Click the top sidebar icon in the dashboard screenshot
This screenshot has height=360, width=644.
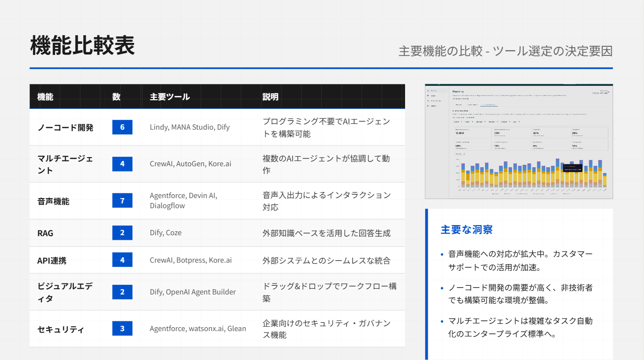(x=428, y=91)
